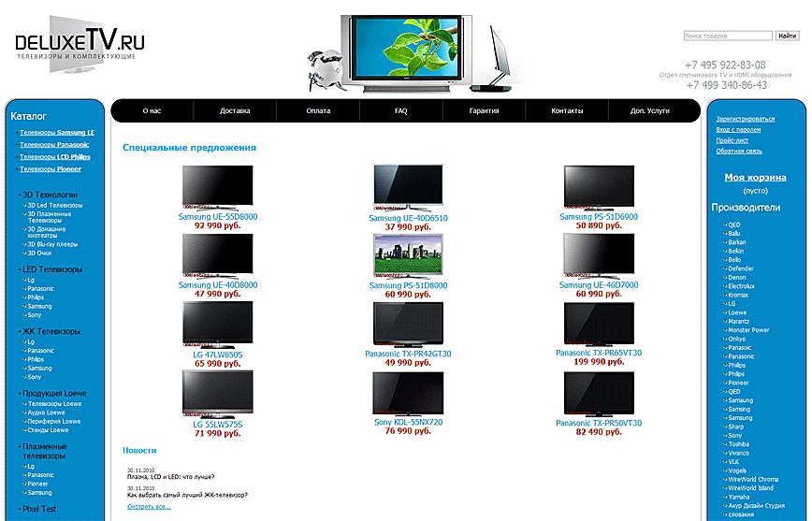
Task: Select 'Toshiba' in the manufacturers list
Action: [x=738, y=444]
